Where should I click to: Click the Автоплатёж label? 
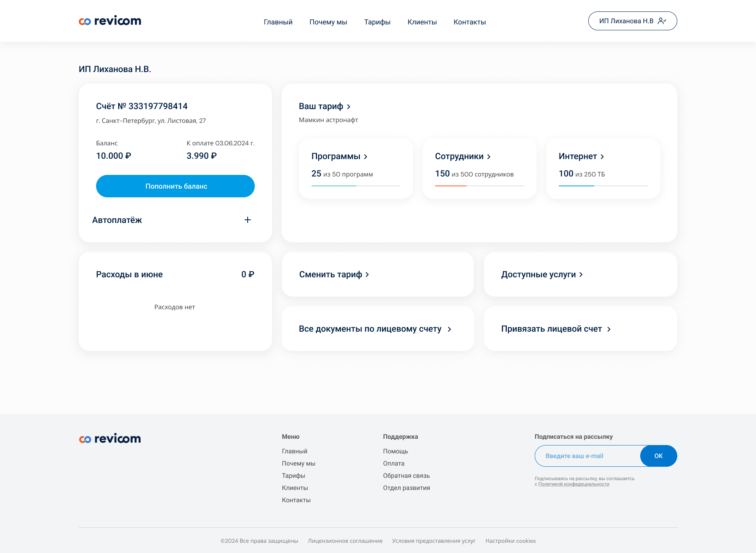[x=117, y=220]
